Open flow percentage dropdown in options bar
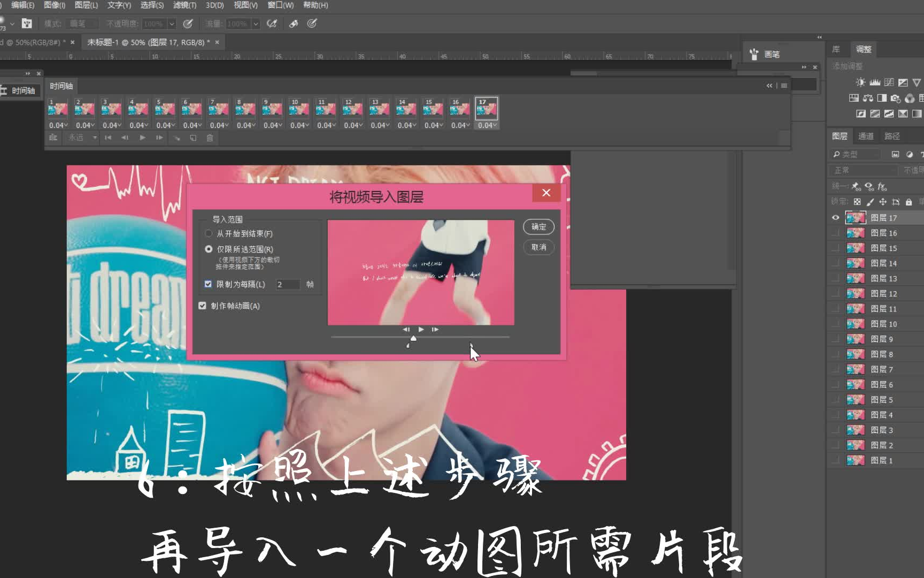The height and width of the screenshot is (578, 924). coord(256,24)
